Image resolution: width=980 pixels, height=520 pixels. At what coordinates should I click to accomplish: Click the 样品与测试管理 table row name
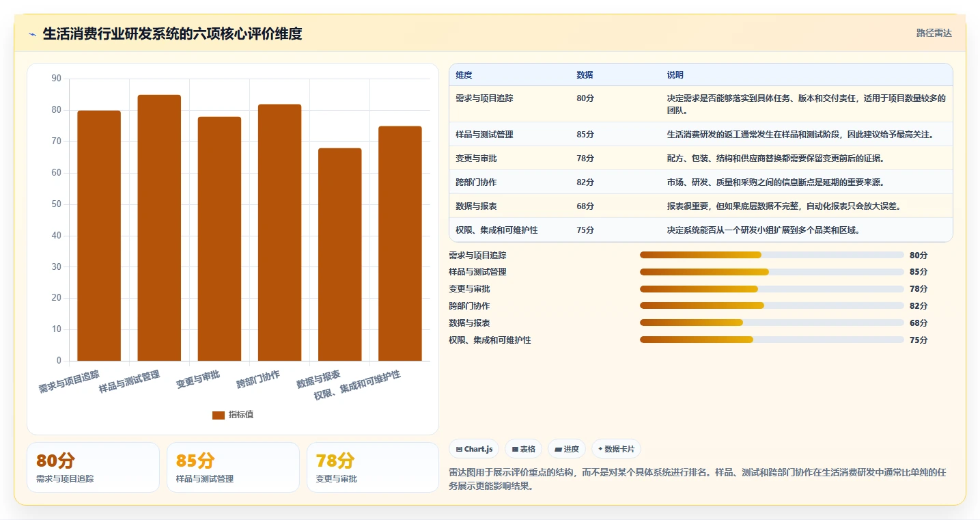click(484, 134)
